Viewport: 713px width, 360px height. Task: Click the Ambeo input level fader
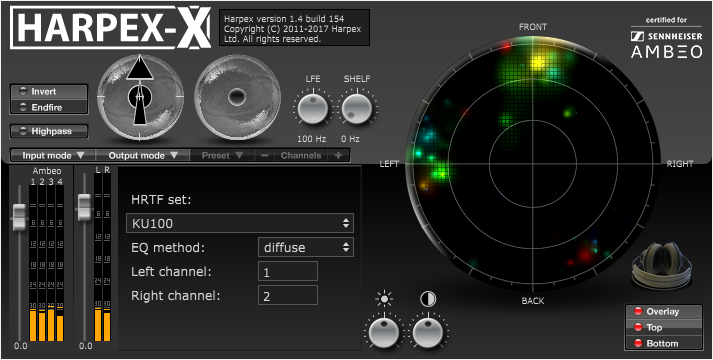pyautogui.click(x=19, y=217)
